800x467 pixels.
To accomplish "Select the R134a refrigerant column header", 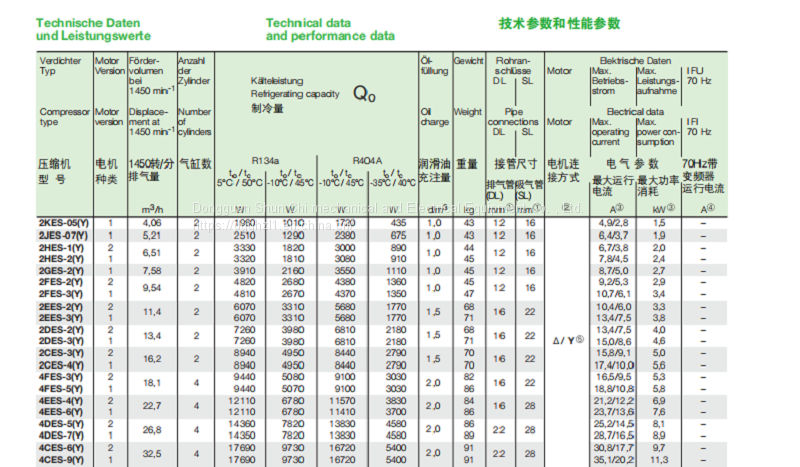I will coord(266,159).
